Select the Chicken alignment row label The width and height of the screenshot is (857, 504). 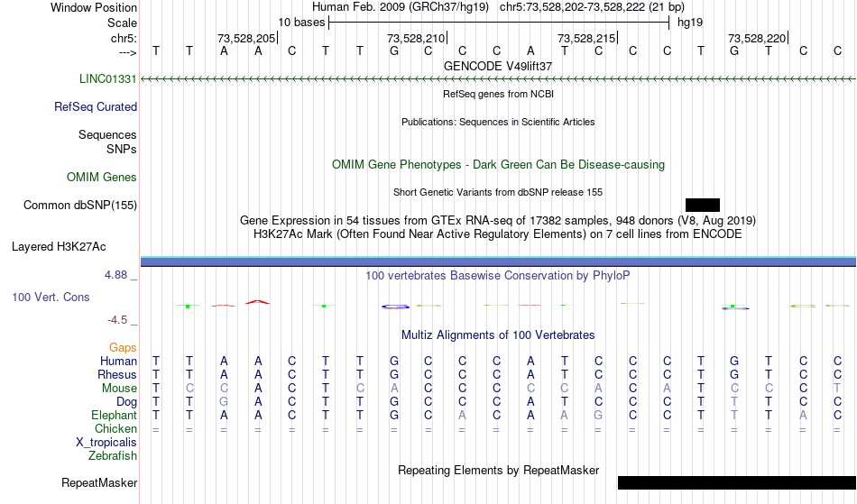point(115,428)
